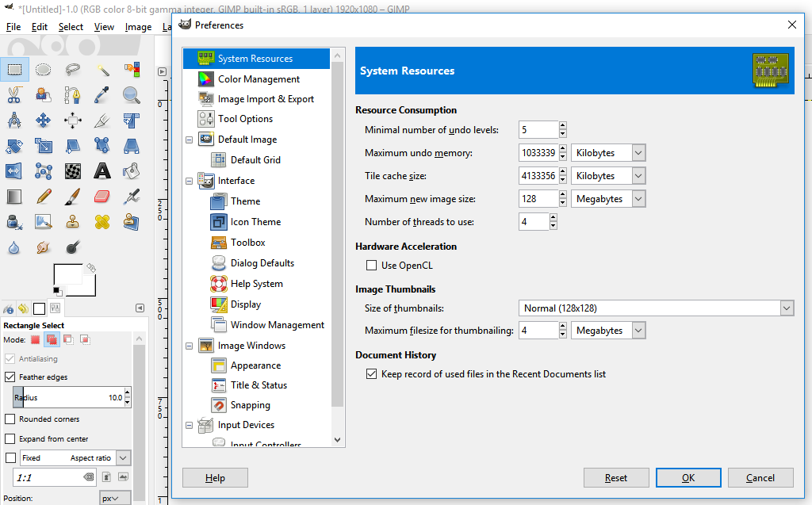
Task: Open the Maximum undo memory unit dropdown
Action: pos(608,153)
